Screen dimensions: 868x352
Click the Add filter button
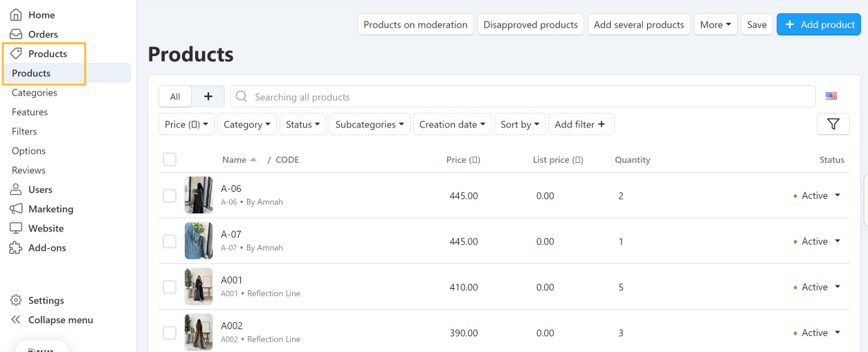pos(581,124)
